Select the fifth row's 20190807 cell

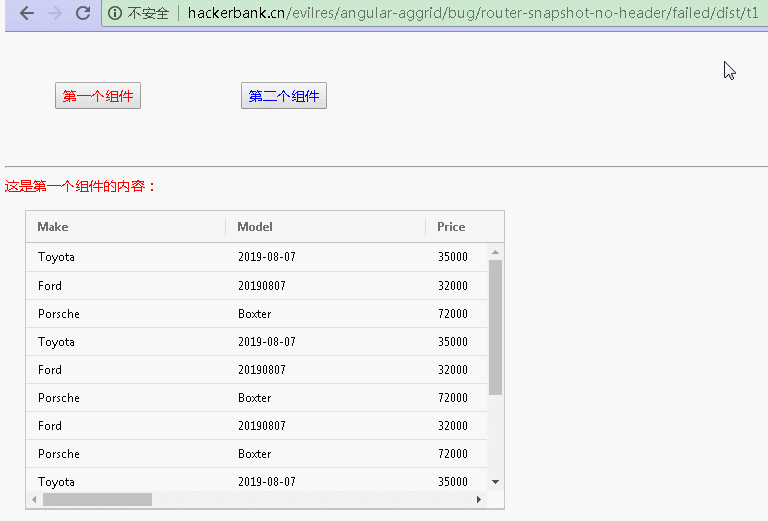pyautogui.click(x=326, y=370)
